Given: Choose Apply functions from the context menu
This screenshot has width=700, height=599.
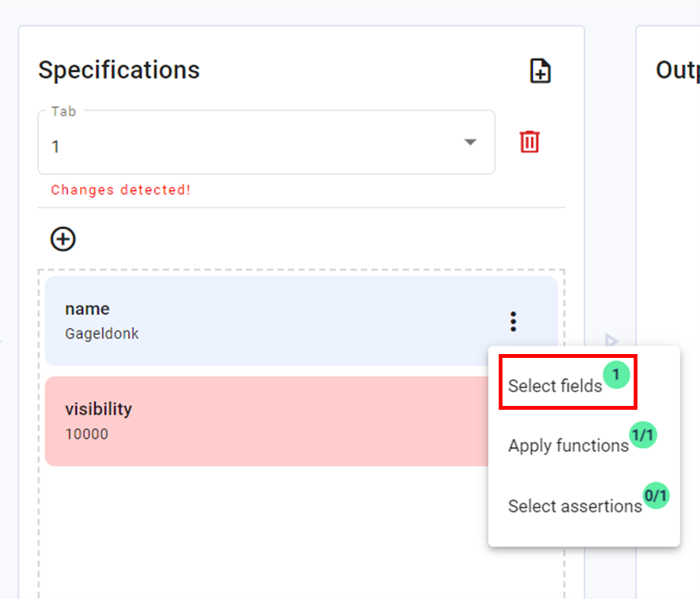Looking at the screenshot, I should coord(568,446).
